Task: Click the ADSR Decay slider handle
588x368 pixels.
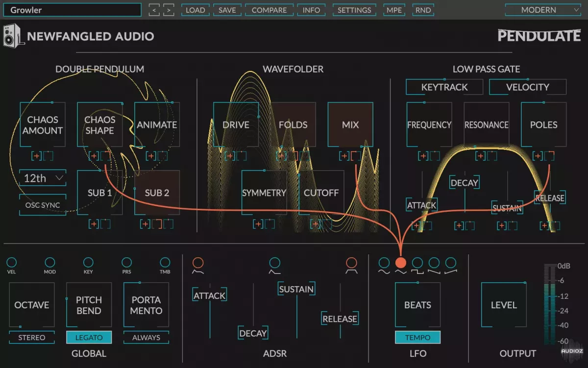Action: (x=253, y=333)
